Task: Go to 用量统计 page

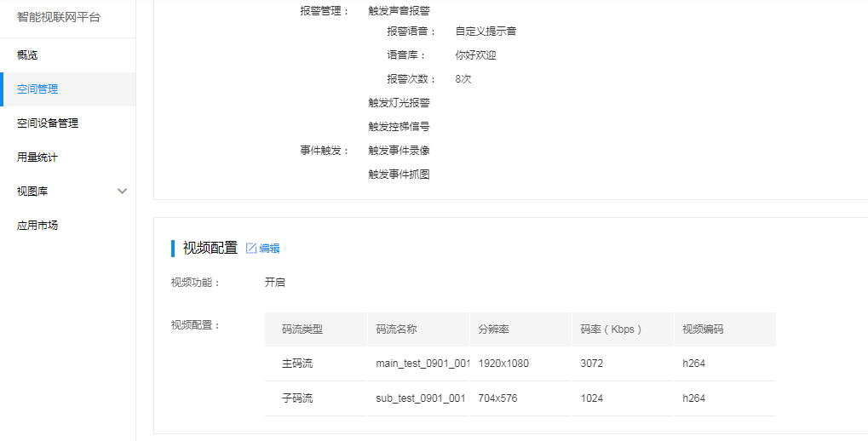Action: [x=37, y=157]
